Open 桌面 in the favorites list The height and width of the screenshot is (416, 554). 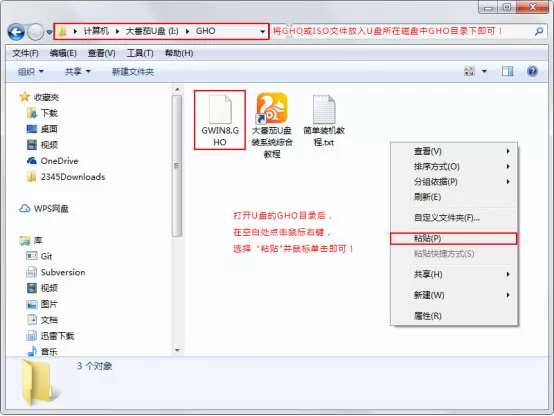click(x=42, y=129)
